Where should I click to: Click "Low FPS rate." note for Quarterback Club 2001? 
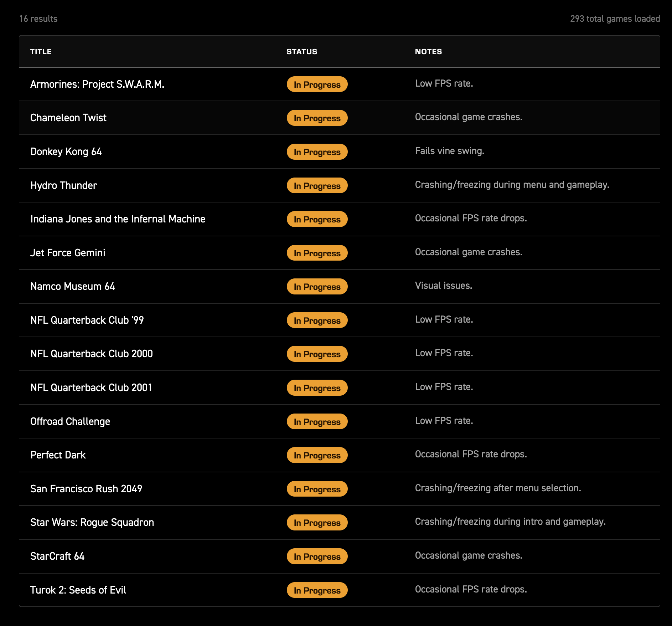(x=444, y=387)
